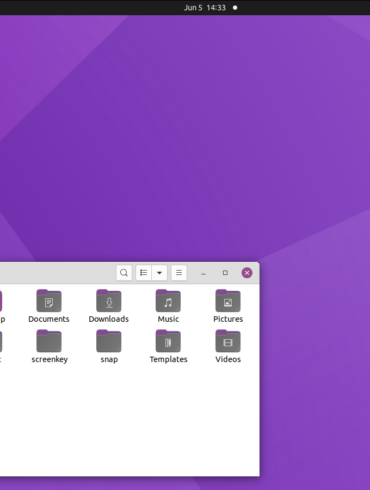Image resolution: width=370 pixels, height=490 pixels.
Task: Maximize the Files window
Action: coord(225,273)
